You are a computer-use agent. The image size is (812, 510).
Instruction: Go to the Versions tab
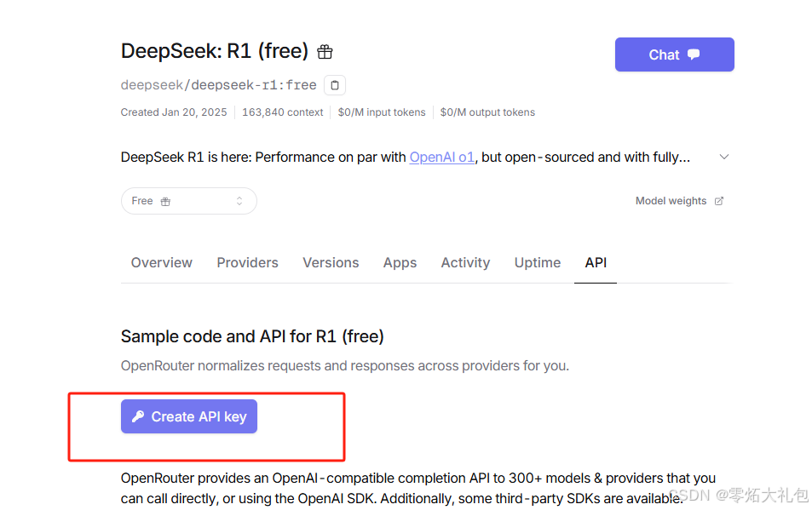331,263
